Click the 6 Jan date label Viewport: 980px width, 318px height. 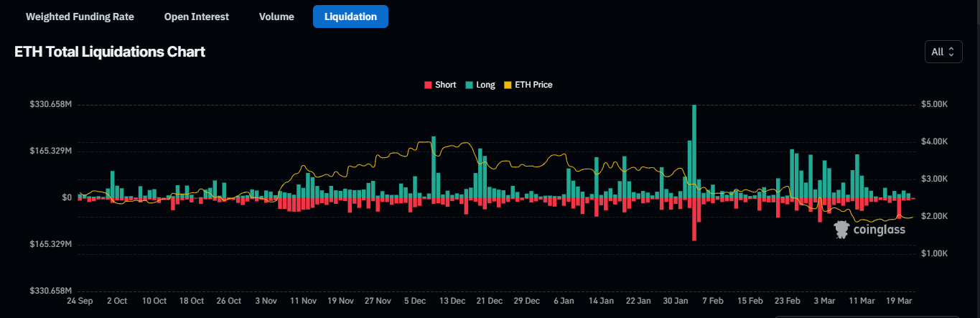click(564, 301)
